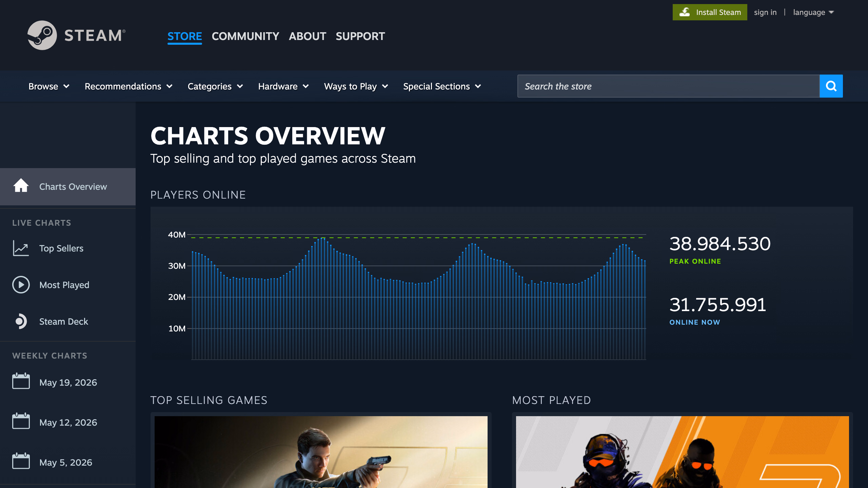Click the Install Steam button
Viewport: 868px width, 488px height.
pos(710,12)
